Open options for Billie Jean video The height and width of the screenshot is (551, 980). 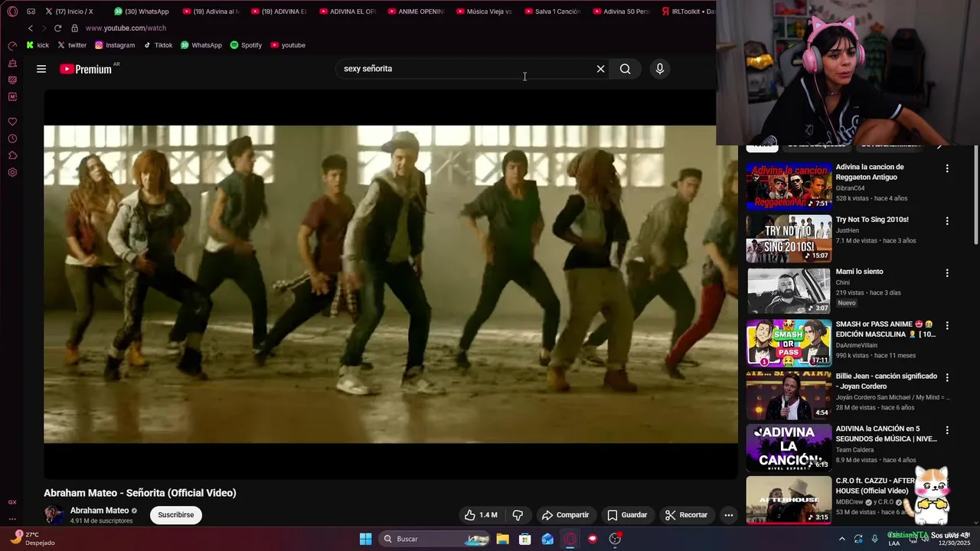click(947, 378)
